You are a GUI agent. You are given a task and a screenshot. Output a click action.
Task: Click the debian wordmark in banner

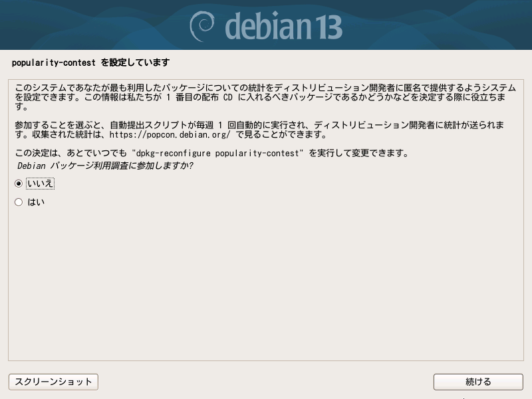pyautogui.click(x=268, y=26)
